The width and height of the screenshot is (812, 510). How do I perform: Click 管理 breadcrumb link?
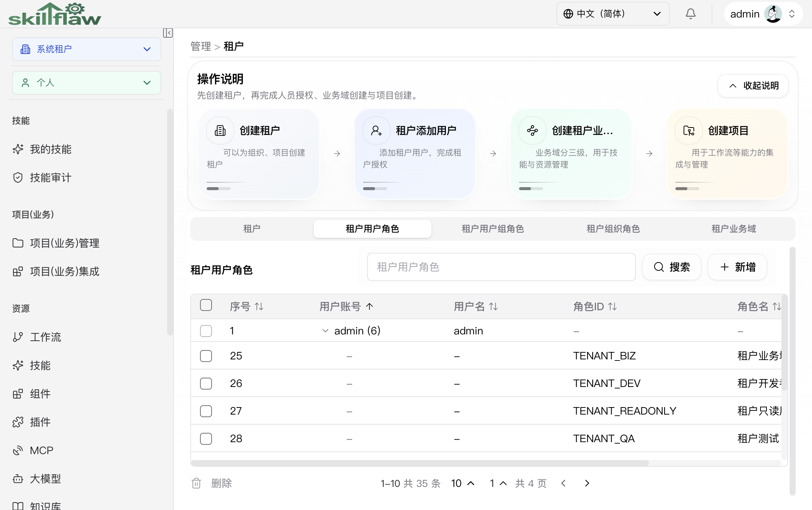pyautogui.click(x=201, y=46)
